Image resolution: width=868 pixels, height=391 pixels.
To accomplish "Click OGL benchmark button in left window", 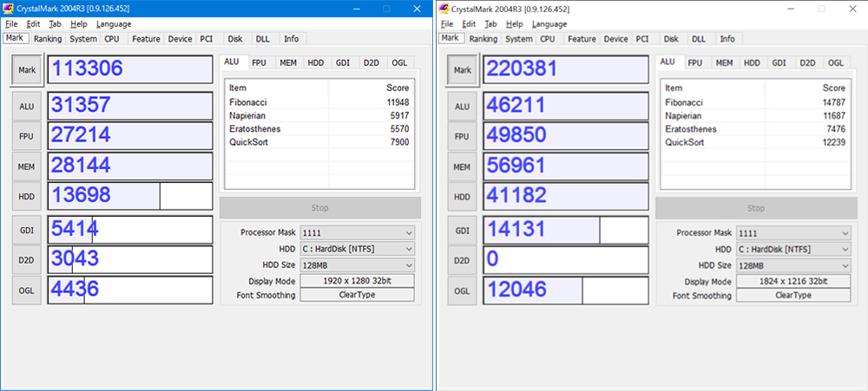I will coord(27,290).
